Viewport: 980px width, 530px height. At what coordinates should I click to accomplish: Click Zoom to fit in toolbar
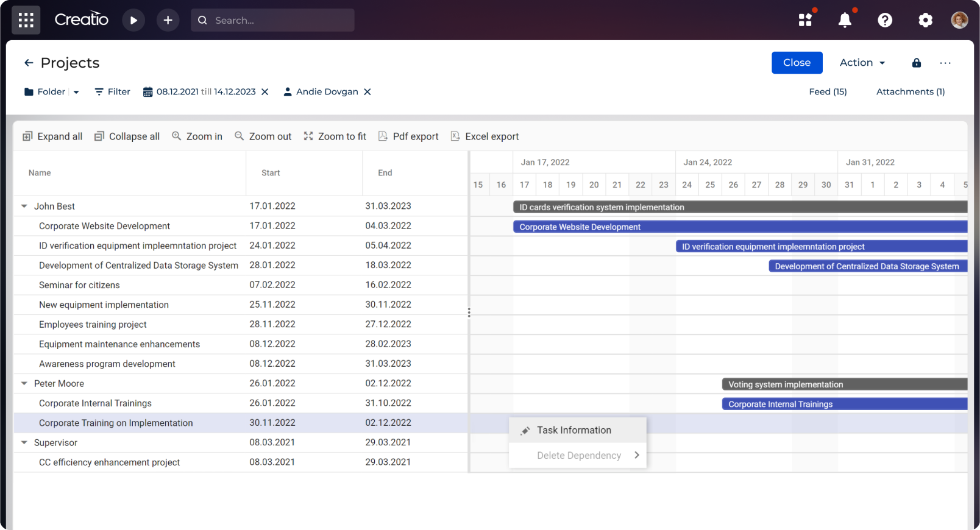click(335, 136)
